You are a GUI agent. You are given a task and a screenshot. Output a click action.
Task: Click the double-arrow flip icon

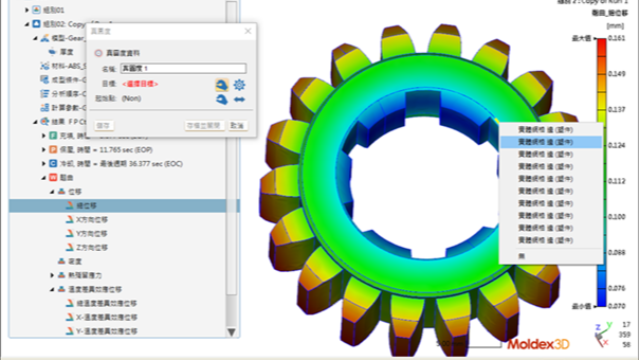point(239,99)
